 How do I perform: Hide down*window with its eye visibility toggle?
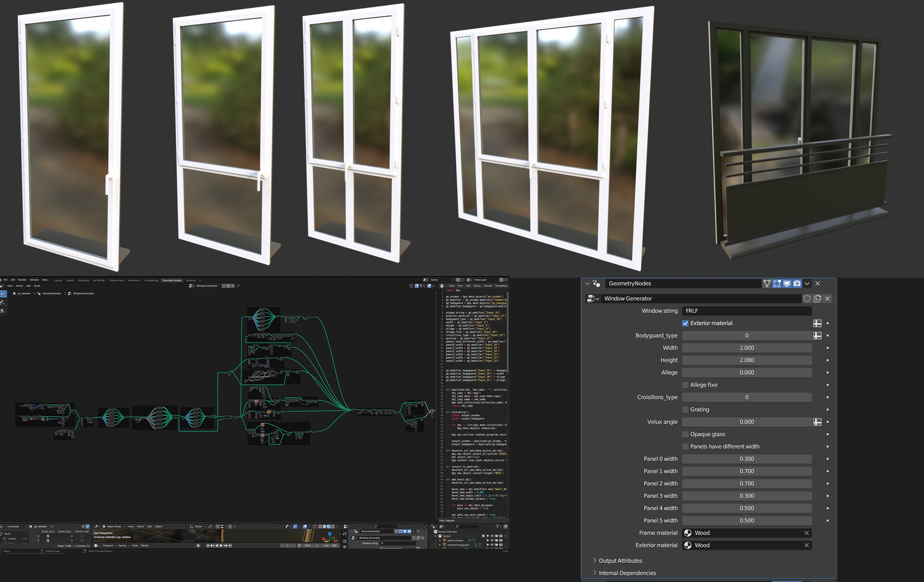(492, 541)
